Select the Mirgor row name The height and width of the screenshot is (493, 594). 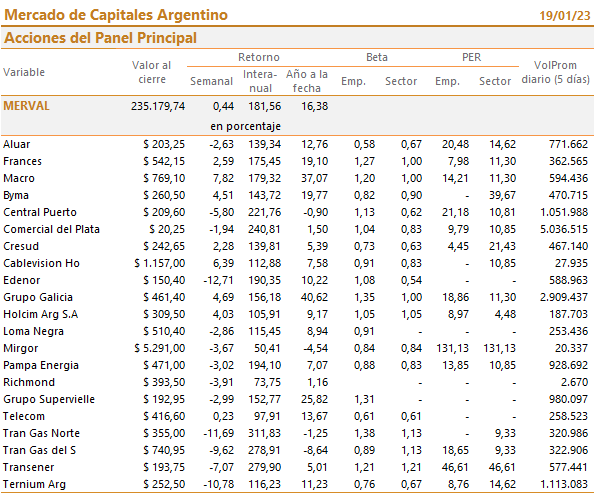[20, 349]
